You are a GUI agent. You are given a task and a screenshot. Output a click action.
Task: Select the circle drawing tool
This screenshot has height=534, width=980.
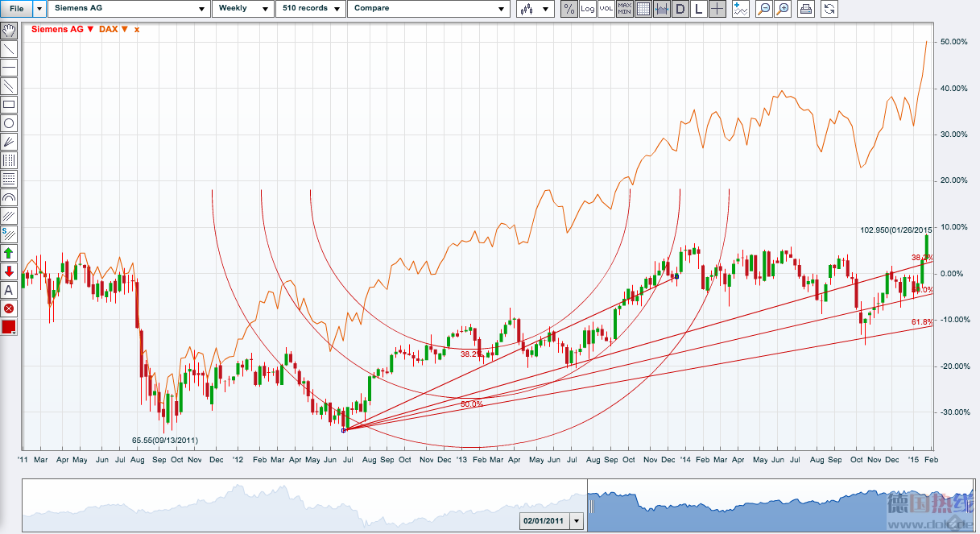coord(9,123)
